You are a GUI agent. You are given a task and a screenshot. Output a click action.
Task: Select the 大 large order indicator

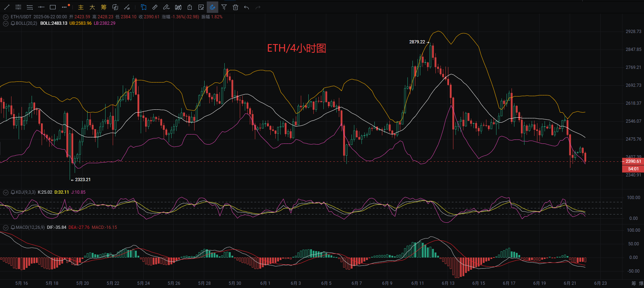coord(92,7)
